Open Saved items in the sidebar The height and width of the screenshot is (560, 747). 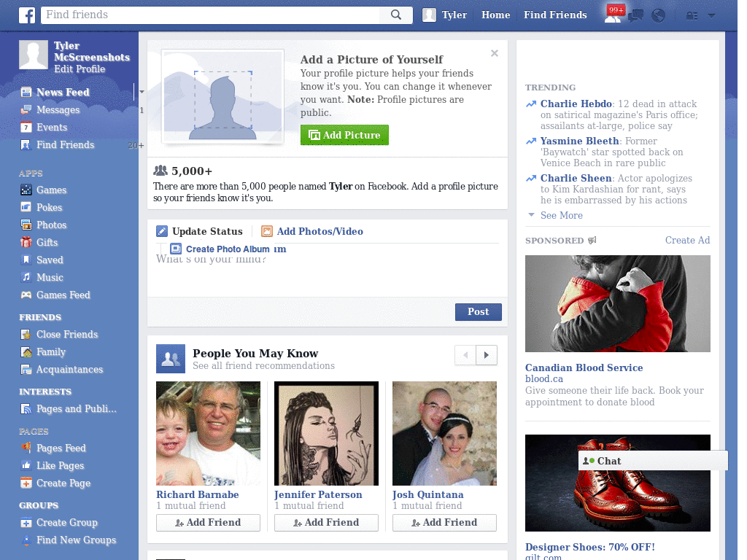(x=50, y=260)
